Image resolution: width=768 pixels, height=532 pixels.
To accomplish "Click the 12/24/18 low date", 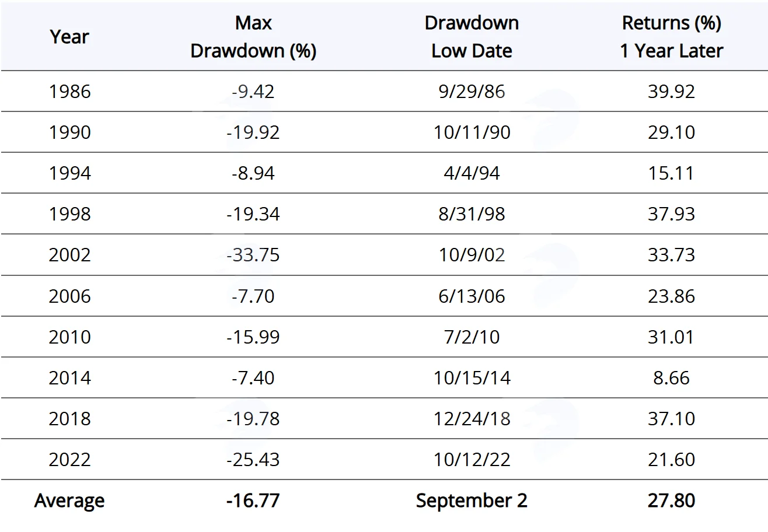I will pyautogui.click(x=472, y=418).
